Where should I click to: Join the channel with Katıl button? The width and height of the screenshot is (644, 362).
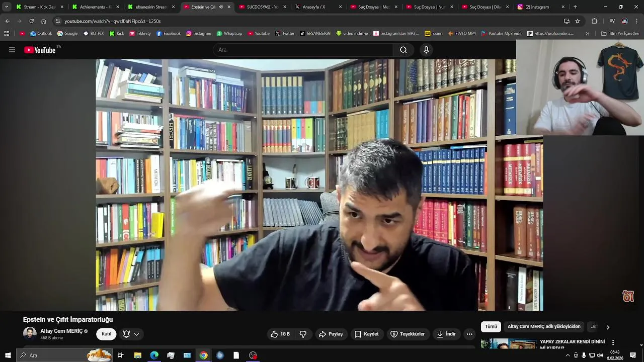pyautogui.click(x=106, y=334)
